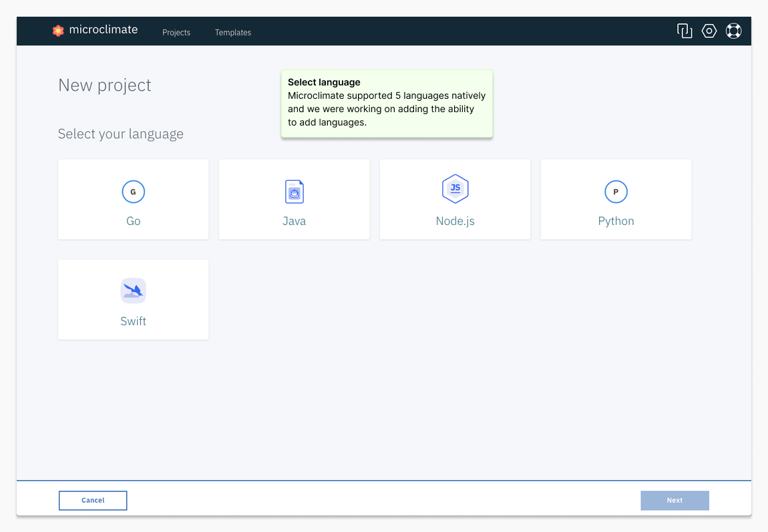
Task: Click the "Java" language label text
Action: point(294,221)
